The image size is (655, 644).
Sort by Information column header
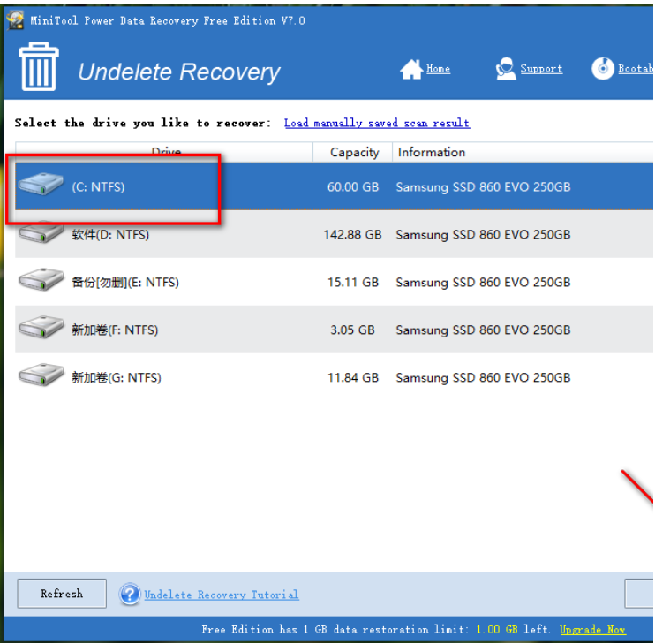(523, 152)
